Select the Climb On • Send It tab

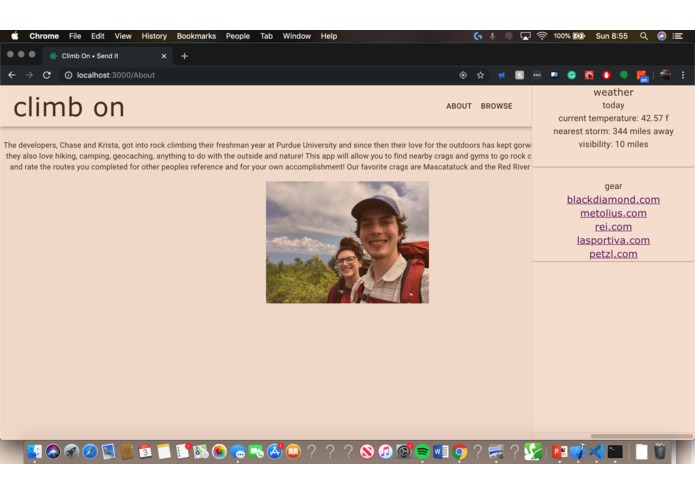[106, 56]
